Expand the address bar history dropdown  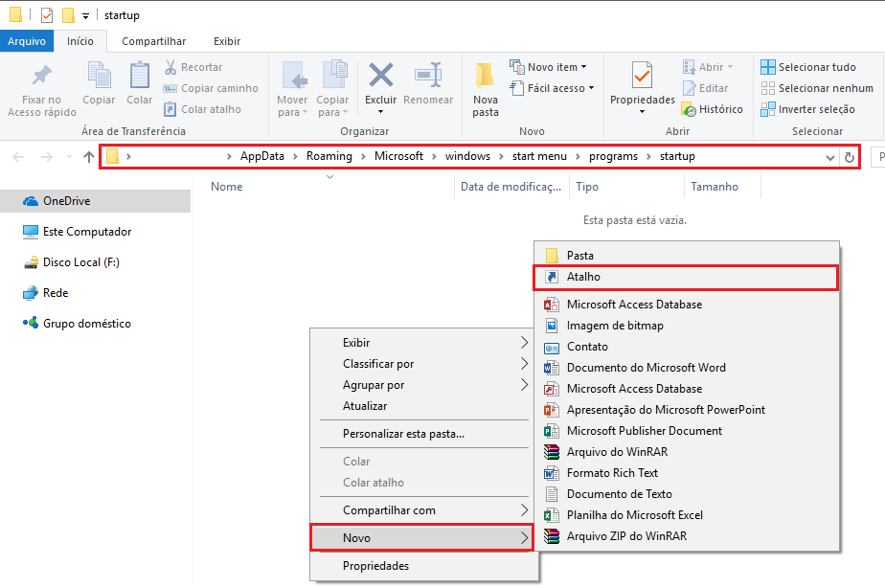[x=829, y=157]
